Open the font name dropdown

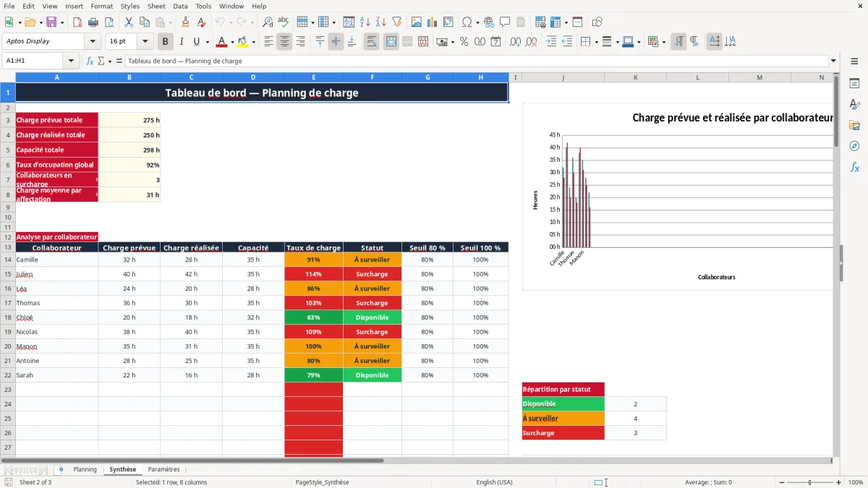pos(92,42)
